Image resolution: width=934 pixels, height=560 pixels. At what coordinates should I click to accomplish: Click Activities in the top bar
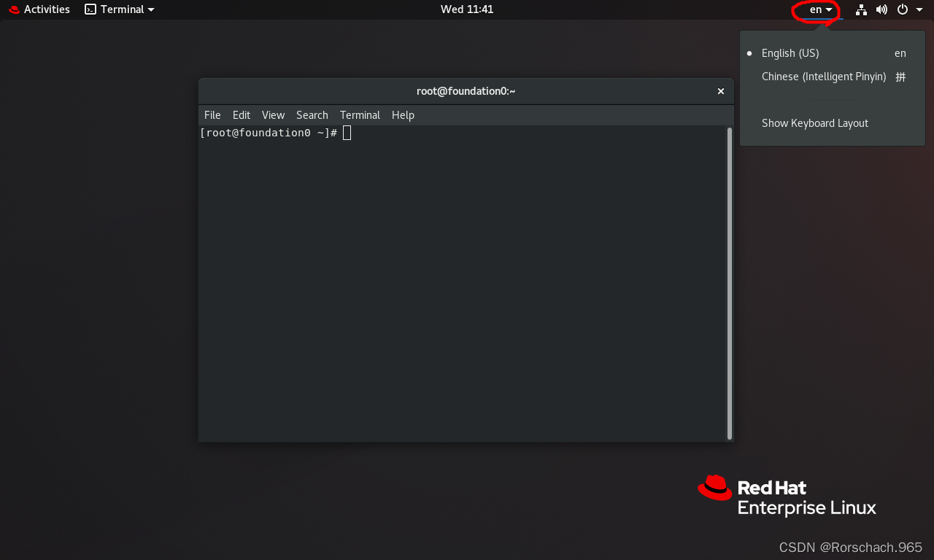tap(46, 9)
